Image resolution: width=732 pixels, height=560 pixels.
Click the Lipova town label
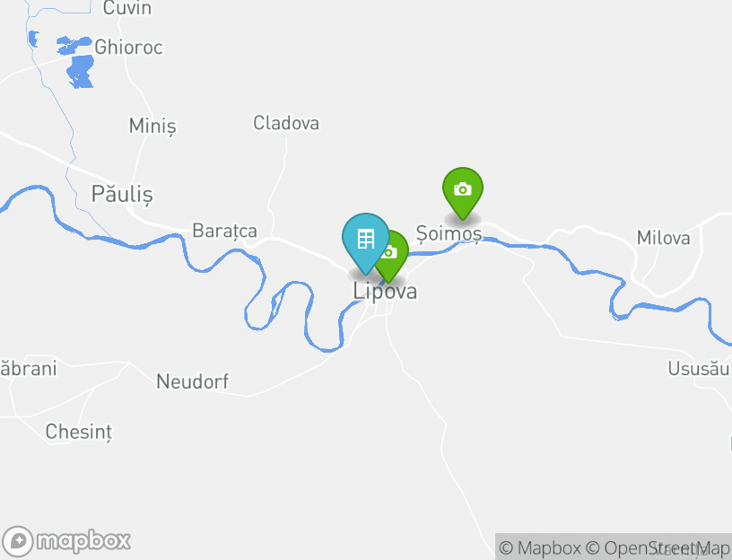385,292
